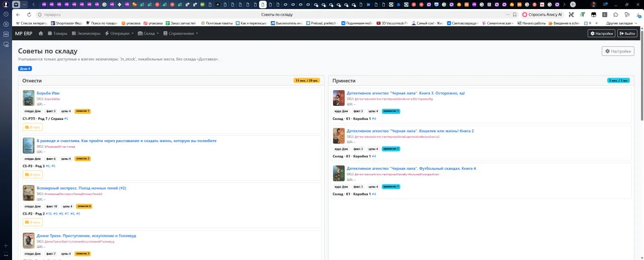This screenshot has width=644, height=260.
Task: Open the Борьба Иви product link
Action: [x=48, y=93]
